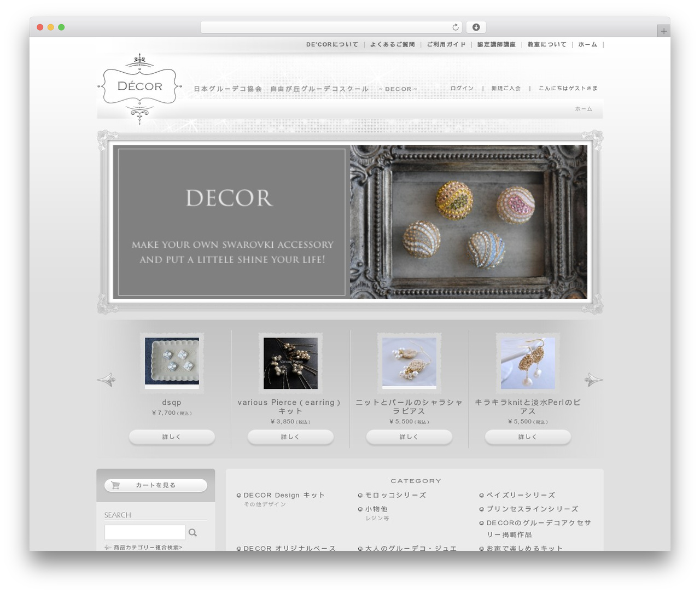This screenshot has height=593, width=700.
Task: Click the 商品カテゴリー複合検索 link
Action: click(148, 547)
